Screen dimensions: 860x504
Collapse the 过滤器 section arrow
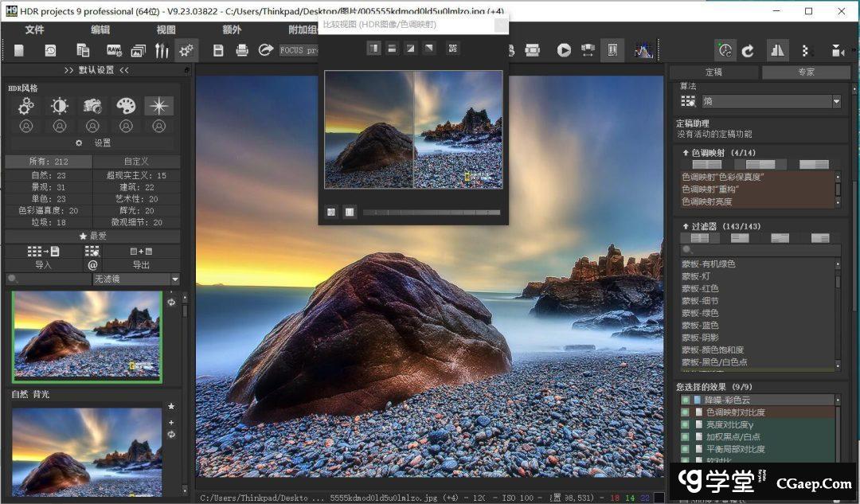click(686, 226)
